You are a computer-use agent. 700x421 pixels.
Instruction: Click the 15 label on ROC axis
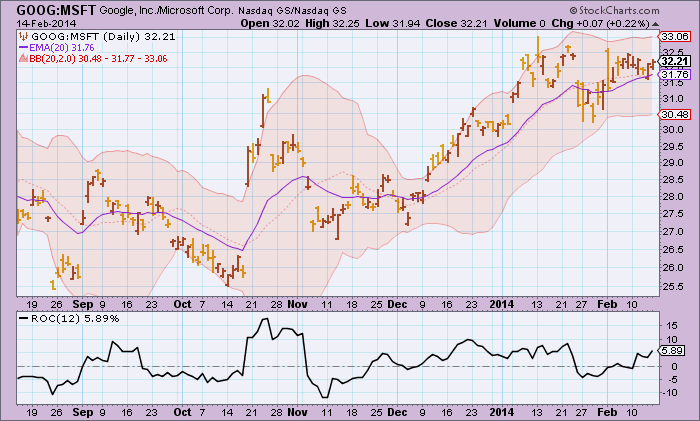coord(672,326)
